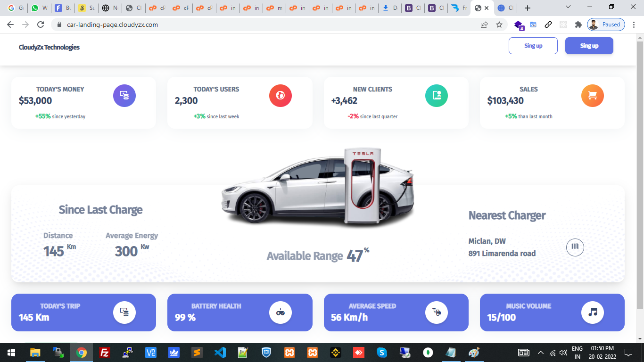Open Skype from the taskbar
This screenshot has width=644, height=362.
382,353
